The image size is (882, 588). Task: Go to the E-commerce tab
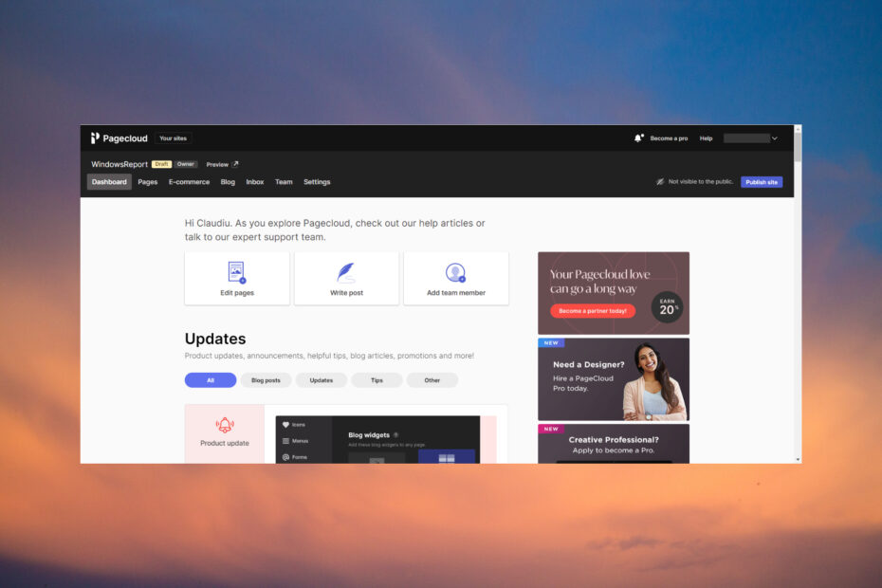189,182
